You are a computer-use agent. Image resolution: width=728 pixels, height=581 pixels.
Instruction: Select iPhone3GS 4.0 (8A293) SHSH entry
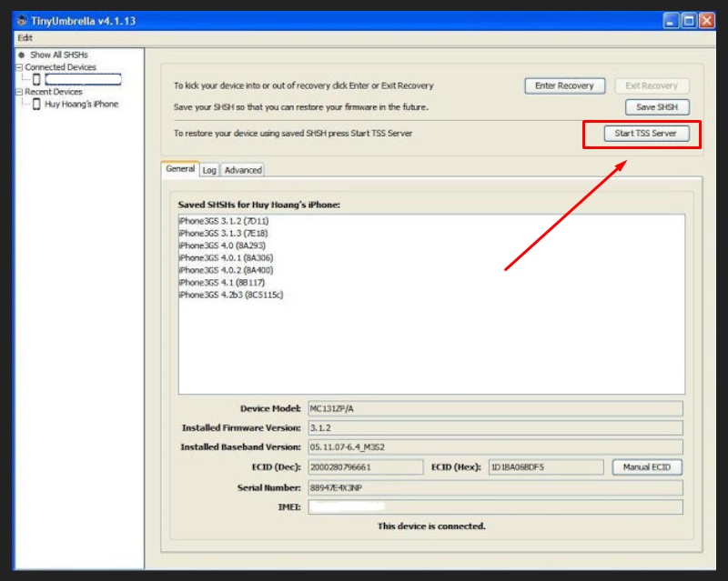(x=222, y=245)
